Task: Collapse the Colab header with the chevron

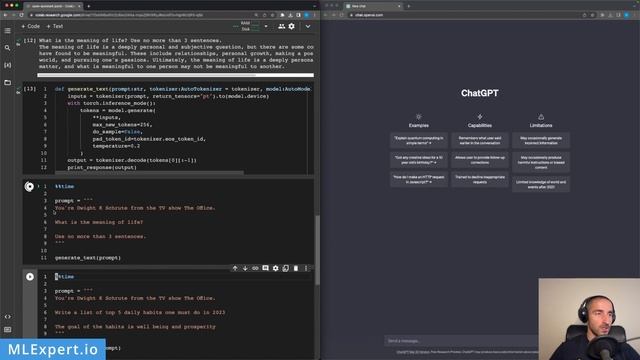Action: point(308,26)
